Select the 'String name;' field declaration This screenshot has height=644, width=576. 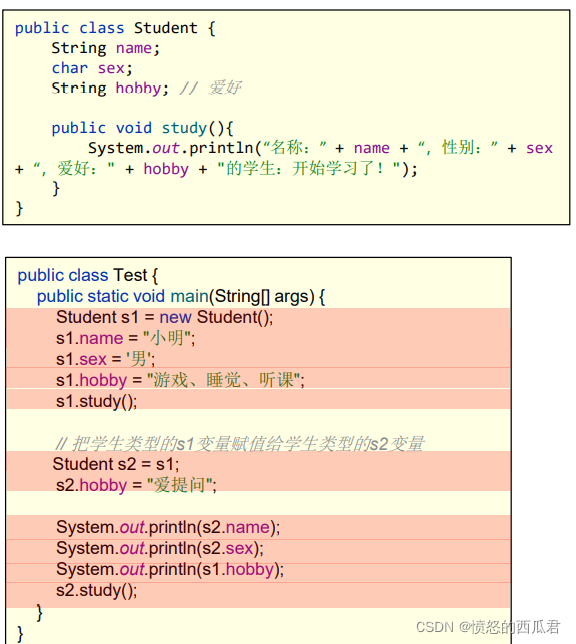[x=106, y=48]
